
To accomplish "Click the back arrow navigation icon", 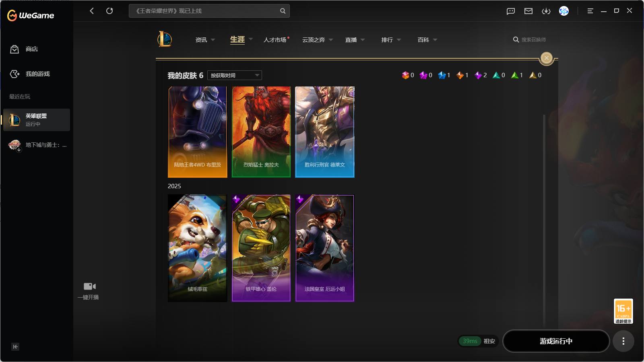I will (x=92, y=11).
